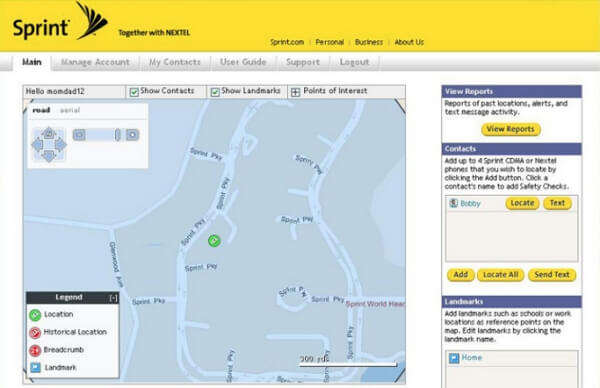The width and height of the screenshot is (600, 388).
Task: Click the Locate All button
Action: (501, 275)
